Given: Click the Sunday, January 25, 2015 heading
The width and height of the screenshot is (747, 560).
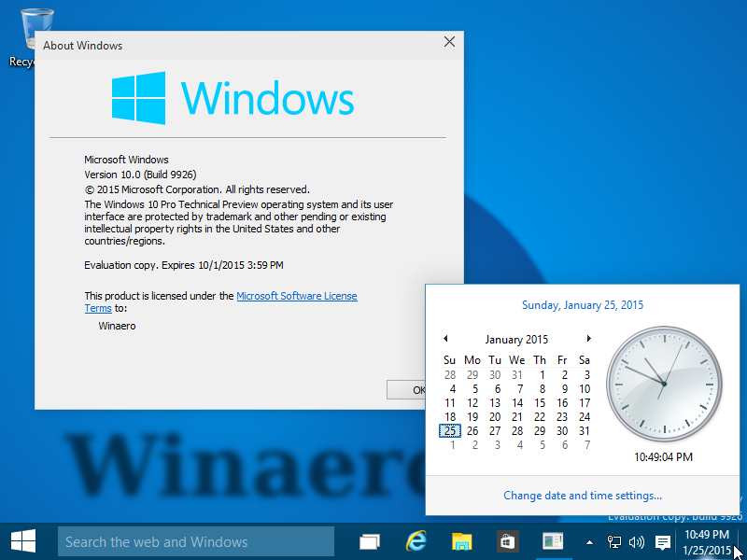Looking at the screenshot, I should tap(583, 305).
